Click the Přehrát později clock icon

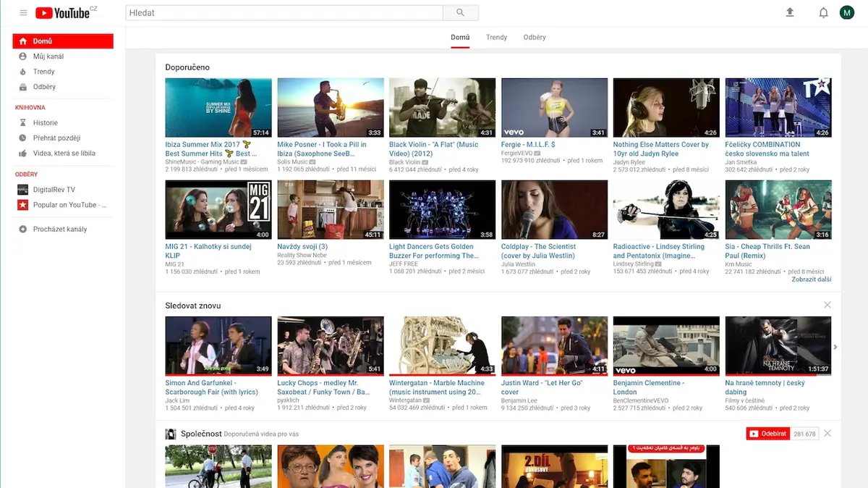coord(23,138)
